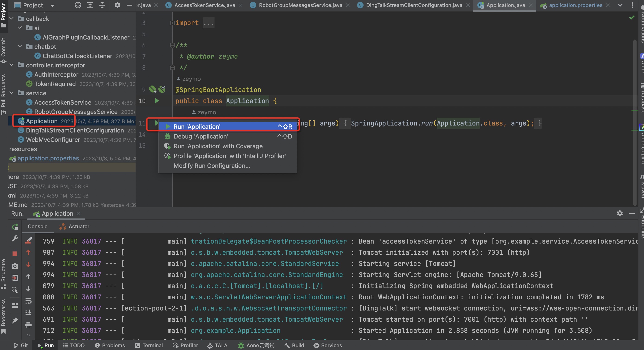This screenshot has width=644, height=350.
Task: Open the Terminal tool window
Action: [149, 345]
